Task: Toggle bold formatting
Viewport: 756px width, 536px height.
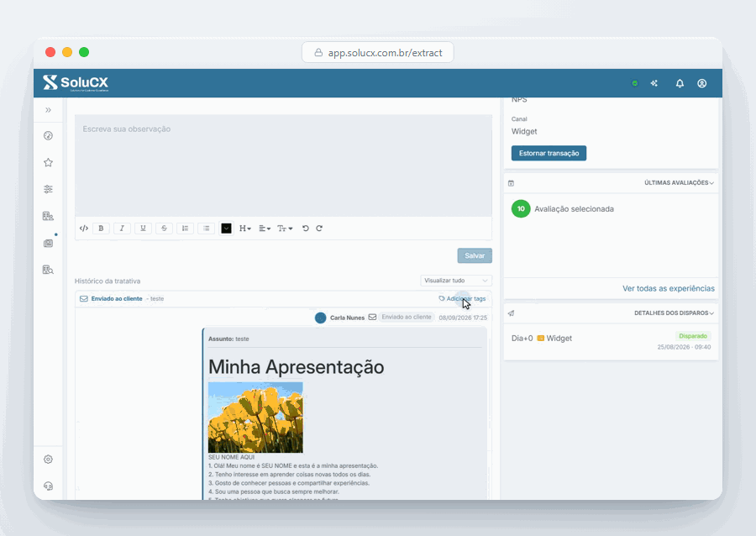Action: point(101,229)
